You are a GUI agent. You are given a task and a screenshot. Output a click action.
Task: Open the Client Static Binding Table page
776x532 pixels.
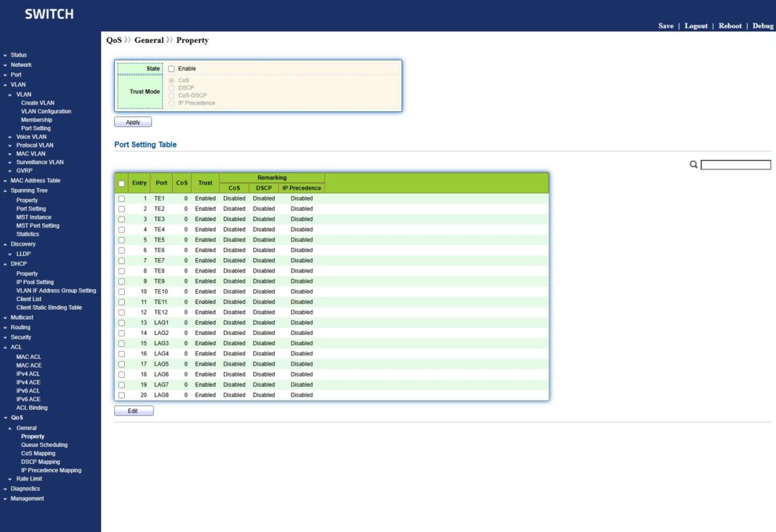[x=49, y=307]
